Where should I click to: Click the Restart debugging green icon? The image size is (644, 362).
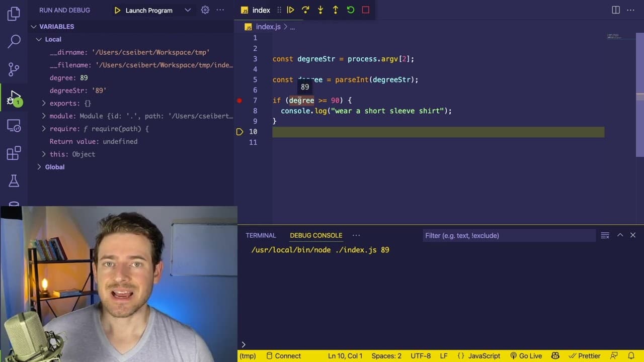coord(351,10)
